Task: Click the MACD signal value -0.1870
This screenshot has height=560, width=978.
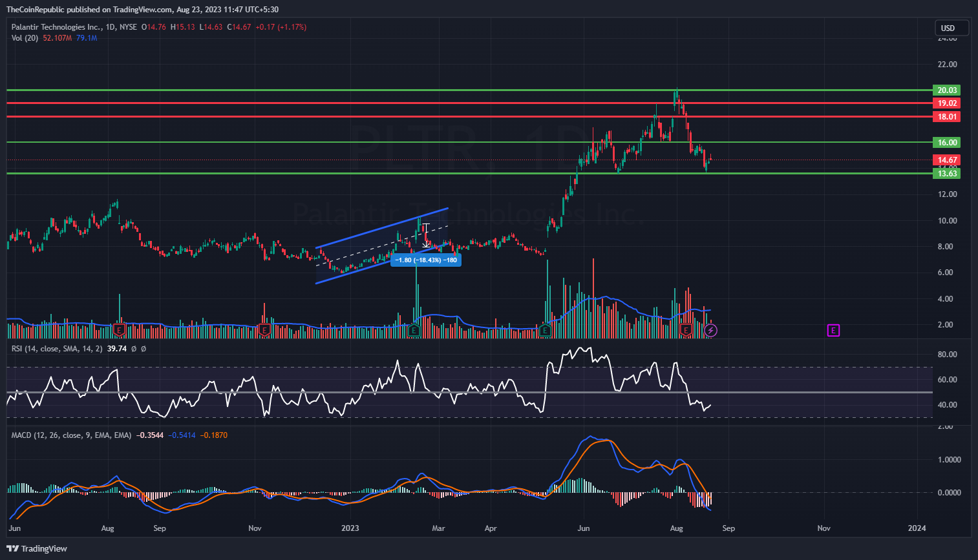Action: [x=213, y=435]
